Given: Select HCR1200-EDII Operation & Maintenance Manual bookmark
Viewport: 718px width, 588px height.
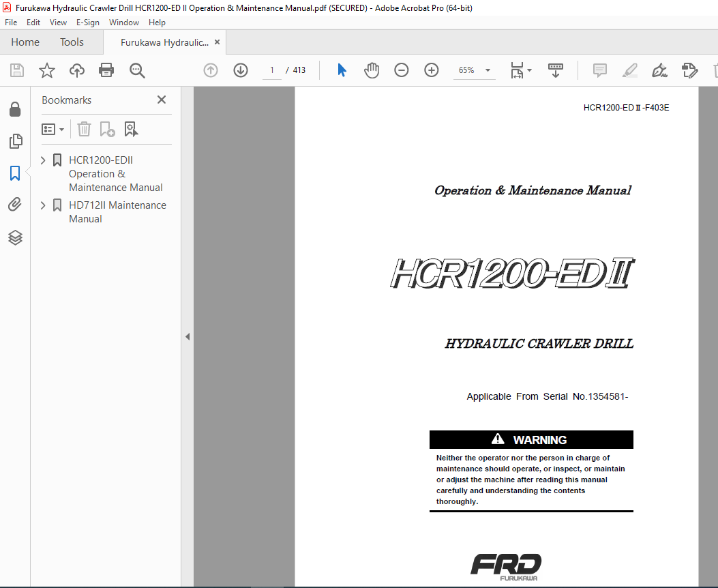Looking at the screenshot, I should (x=115, y=174).
